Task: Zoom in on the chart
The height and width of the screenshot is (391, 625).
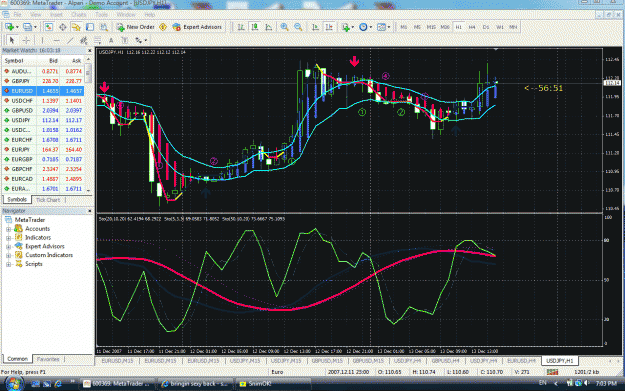Action: coord(284,27)
